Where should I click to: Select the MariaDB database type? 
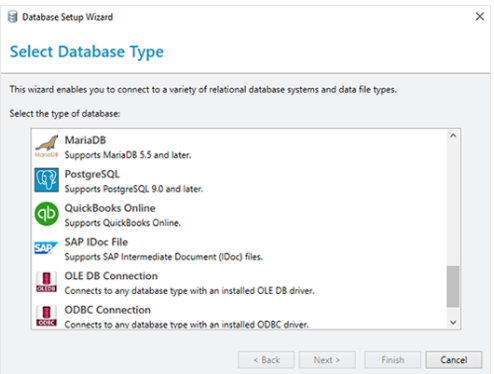pos(239,147)
